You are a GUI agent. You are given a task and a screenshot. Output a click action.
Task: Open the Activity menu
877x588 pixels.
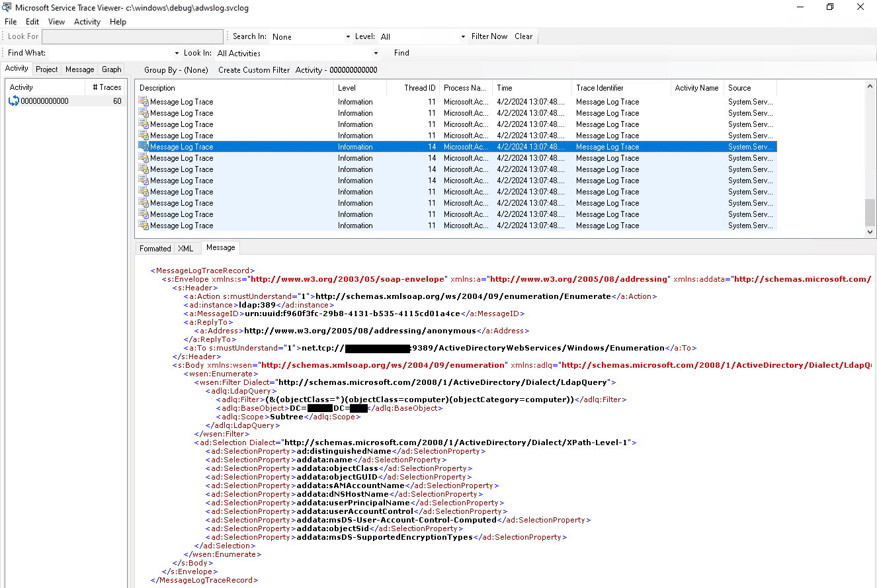click(87, 21)
